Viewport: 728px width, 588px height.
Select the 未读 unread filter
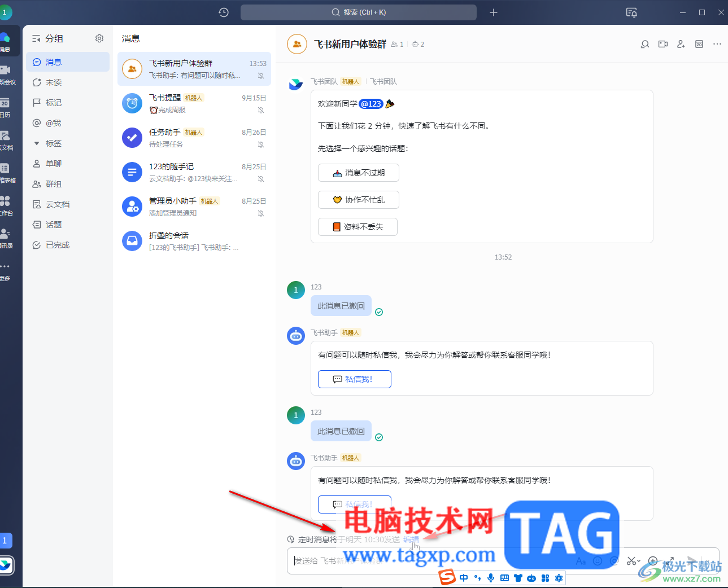68,82
